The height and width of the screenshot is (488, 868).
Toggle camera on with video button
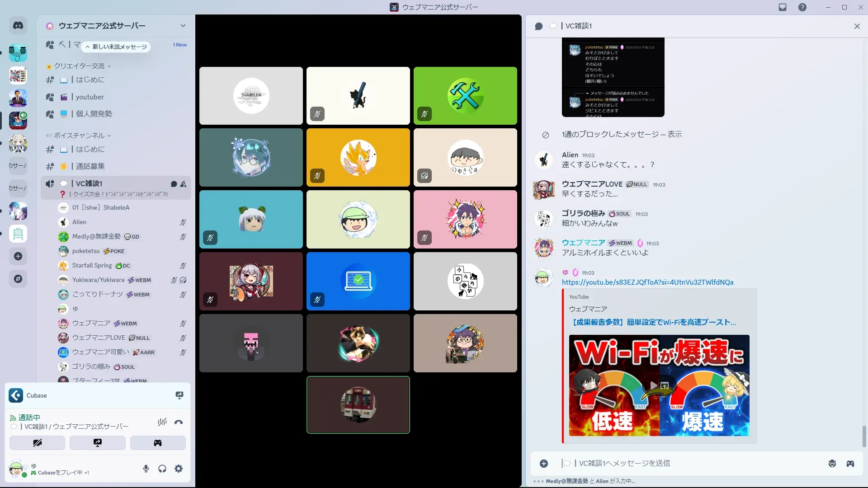tap(37, 443)
